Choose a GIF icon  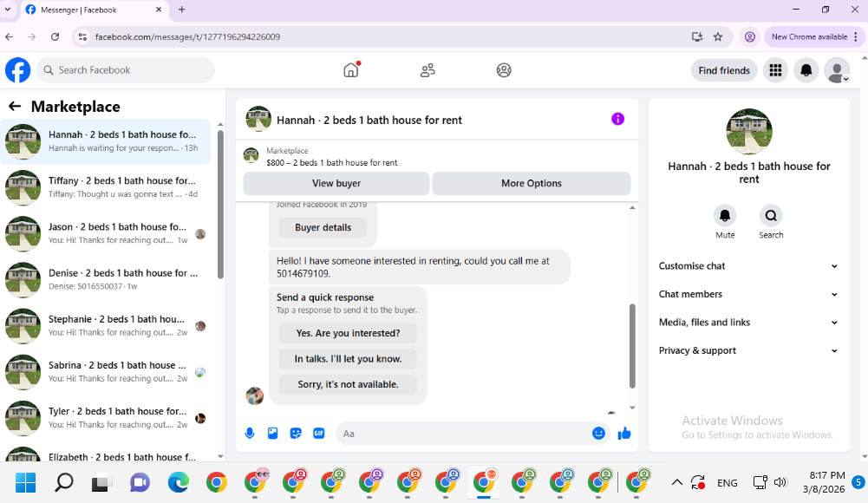tap(319, 434)
